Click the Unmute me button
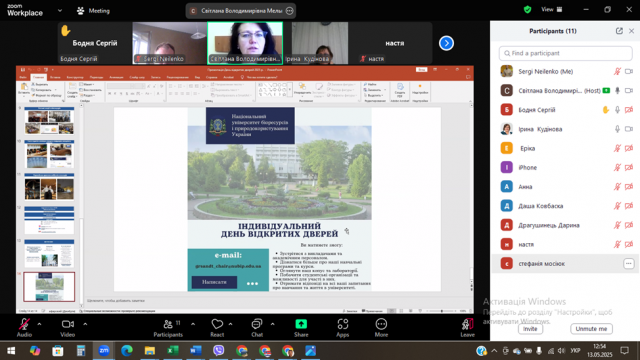640x360 pixels. (591, 329)
